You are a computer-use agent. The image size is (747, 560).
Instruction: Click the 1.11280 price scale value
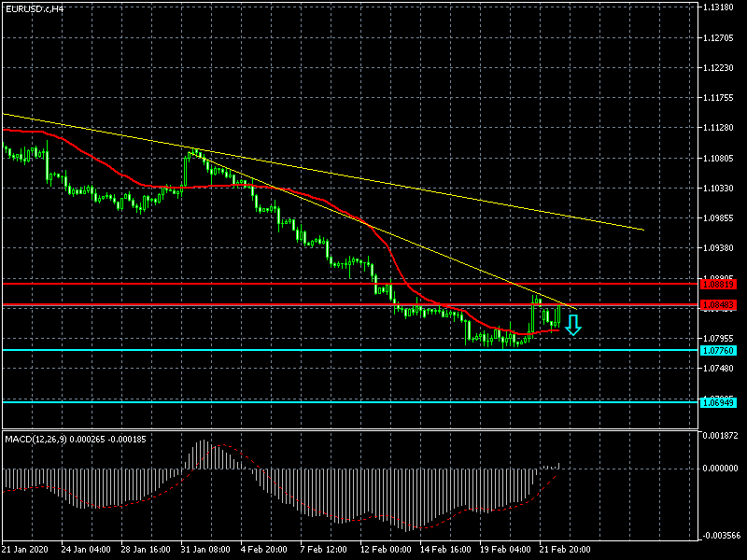723,128
